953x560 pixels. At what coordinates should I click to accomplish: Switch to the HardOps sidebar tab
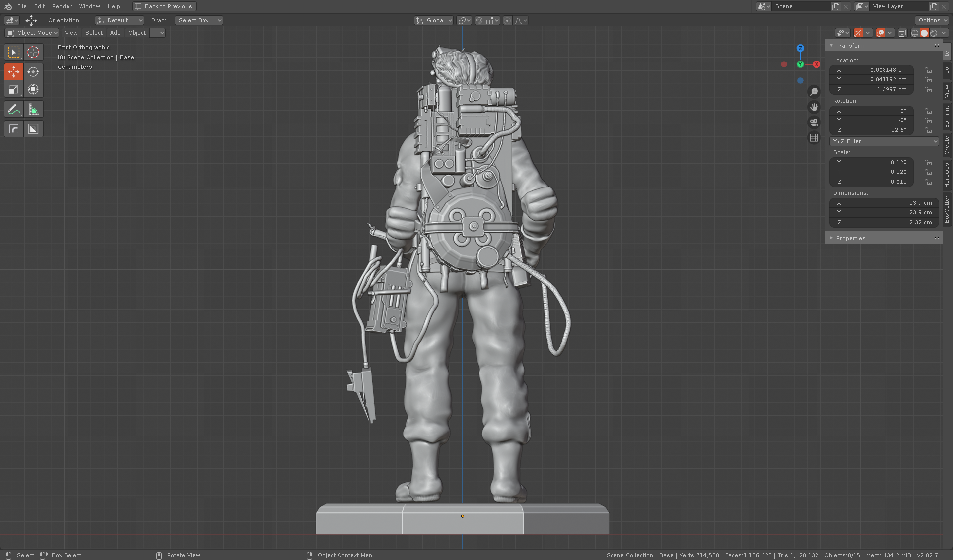[x=947, y=174]
